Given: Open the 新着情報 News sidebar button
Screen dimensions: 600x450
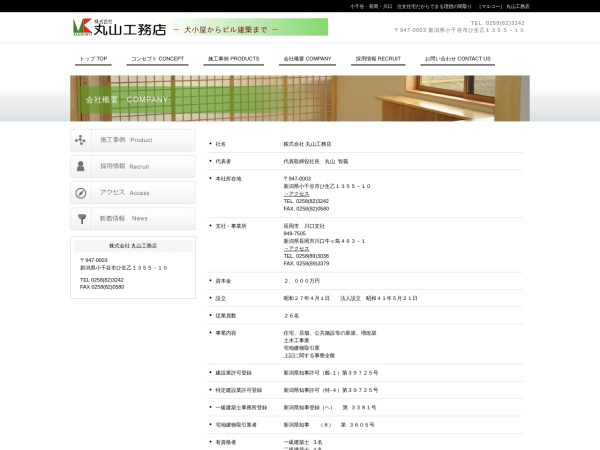Looking at the screenshot, I should click(x=133, y=218).
